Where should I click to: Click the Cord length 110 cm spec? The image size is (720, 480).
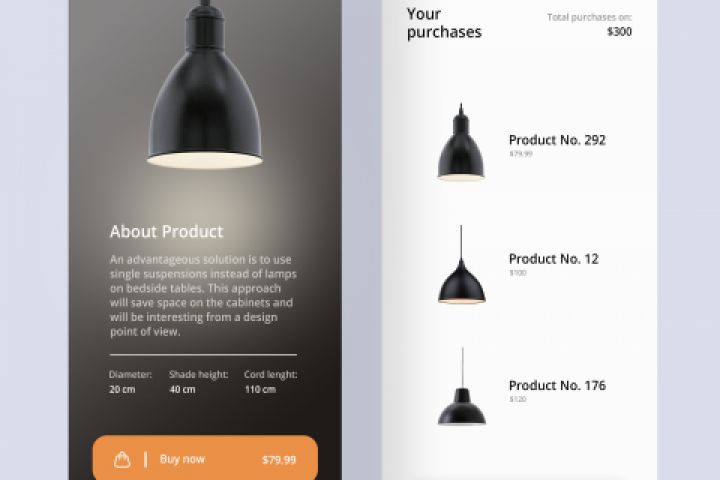pos(271,382)
